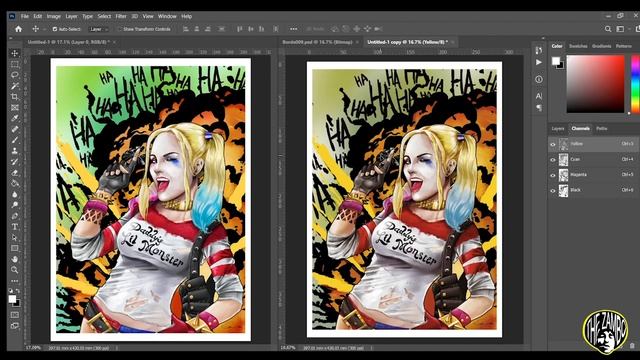Open the File menu

(25, 16)
